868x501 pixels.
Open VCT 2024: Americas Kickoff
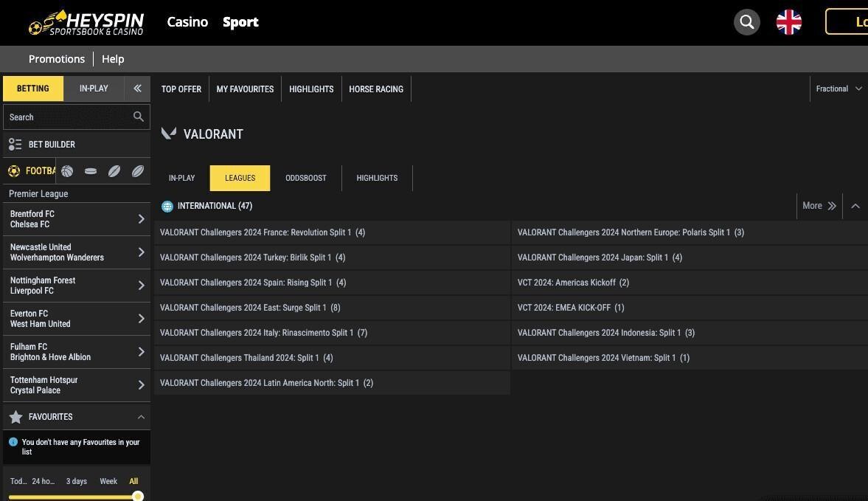(690, 283)
